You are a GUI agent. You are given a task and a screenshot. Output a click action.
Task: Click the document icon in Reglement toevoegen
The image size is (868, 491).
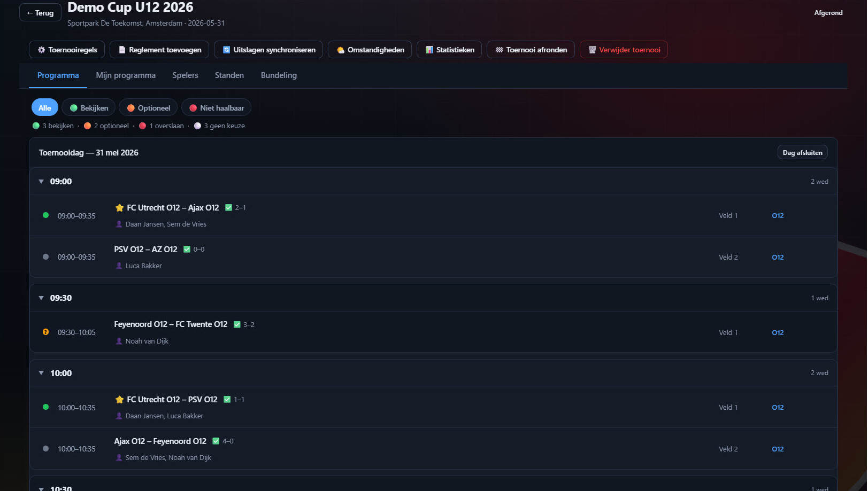pos(122,50)
